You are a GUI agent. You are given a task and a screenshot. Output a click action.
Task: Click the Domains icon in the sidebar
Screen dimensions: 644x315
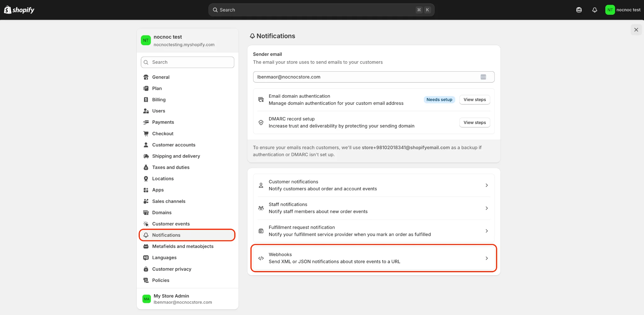click(x=146, y=213)
